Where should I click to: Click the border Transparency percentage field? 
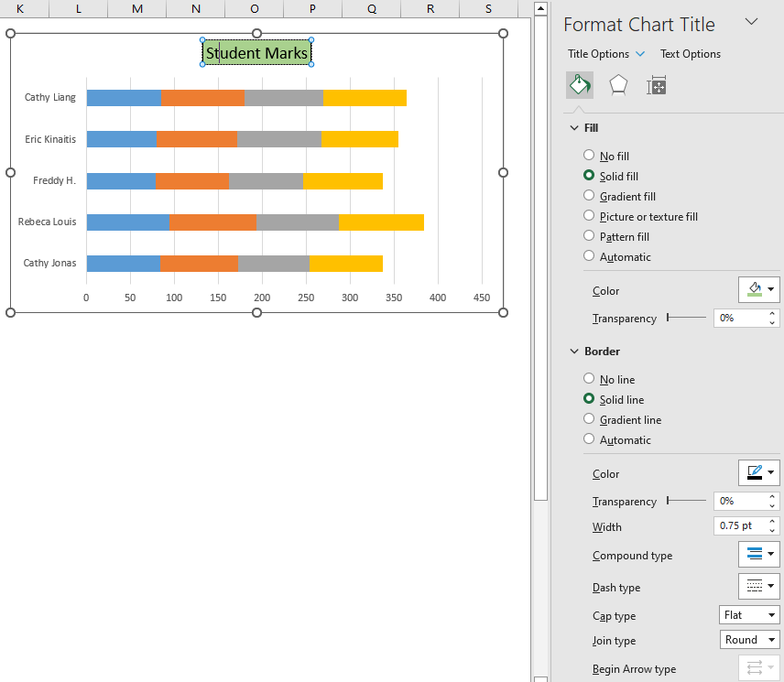(x=740, y=501)
